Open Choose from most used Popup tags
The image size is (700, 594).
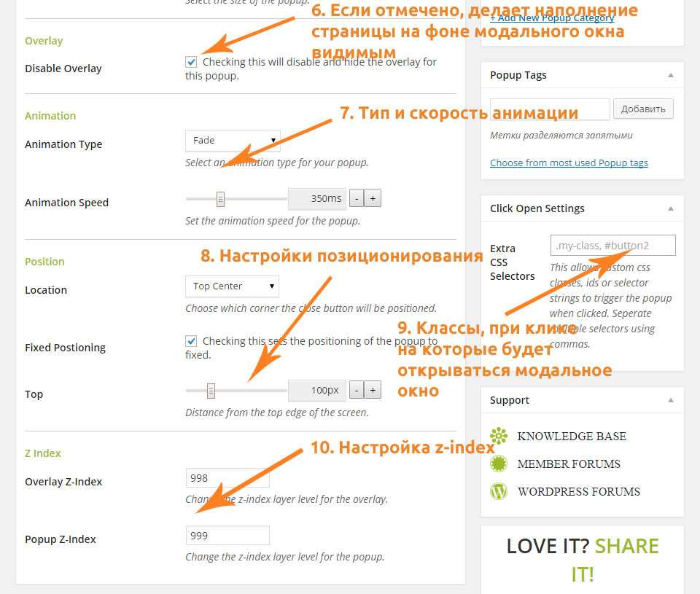(x=569, y=163)
